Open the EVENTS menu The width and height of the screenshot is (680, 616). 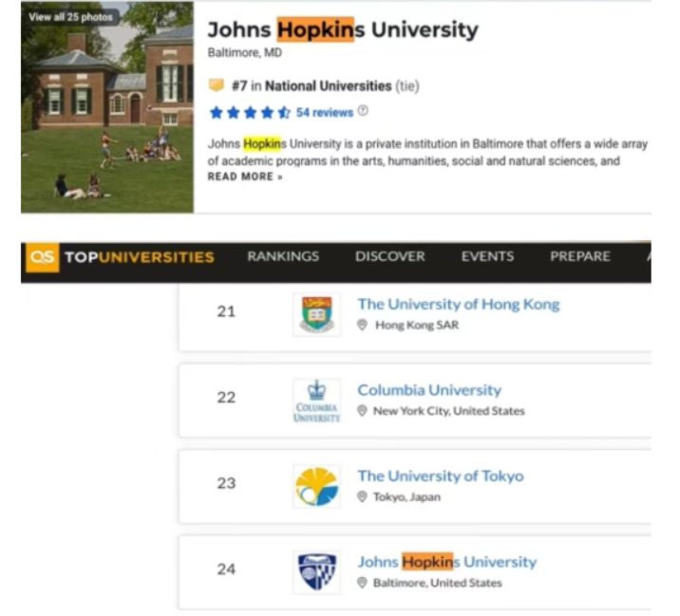click(487, 256)
